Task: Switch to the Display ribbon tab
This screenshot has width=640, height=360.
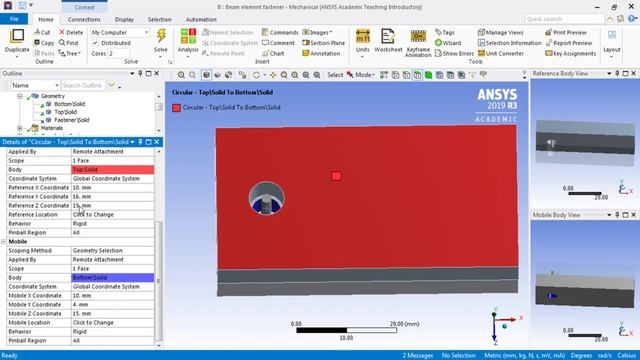Action: pos(124,19)
